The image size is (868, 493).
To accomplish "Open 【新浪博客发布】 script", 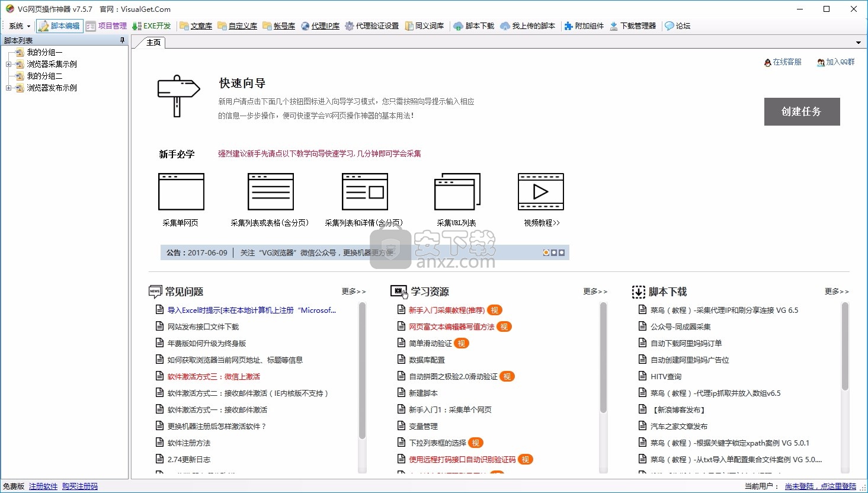I will 678,410.
